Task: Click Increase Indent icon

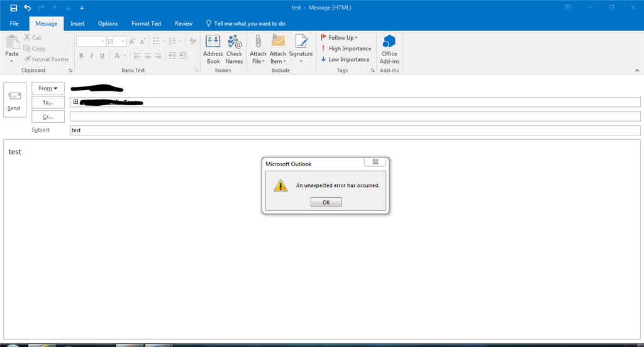Action: (x=183, y=55)
